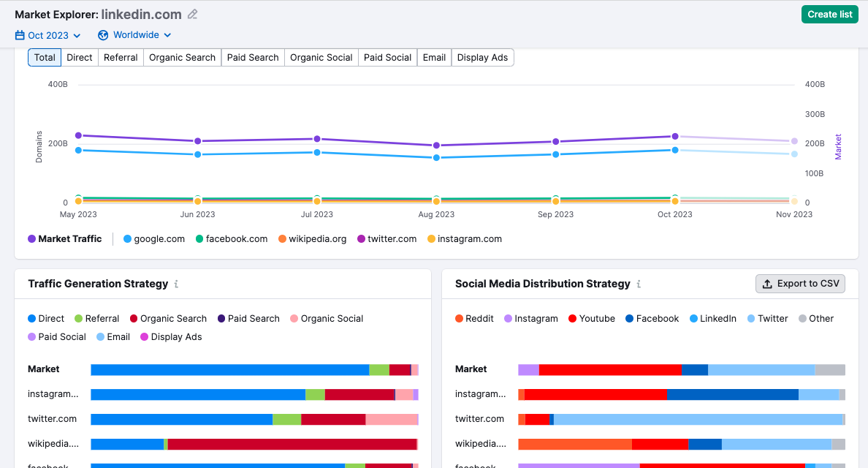
Task: Toggle Direct in traffic strategy legend
Action: click(46, 319)
